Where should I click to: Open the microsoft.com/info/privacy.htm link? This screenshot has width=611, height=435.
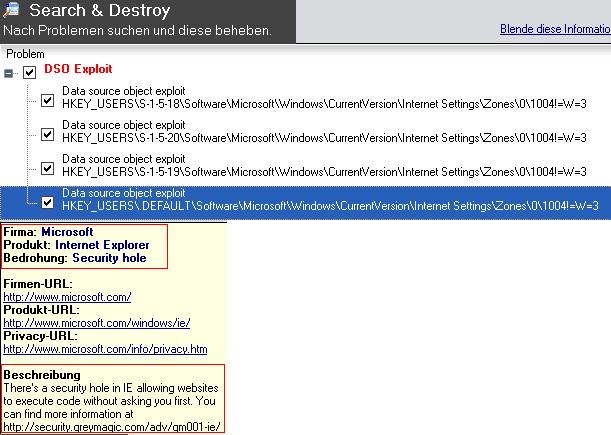(105, 349)
